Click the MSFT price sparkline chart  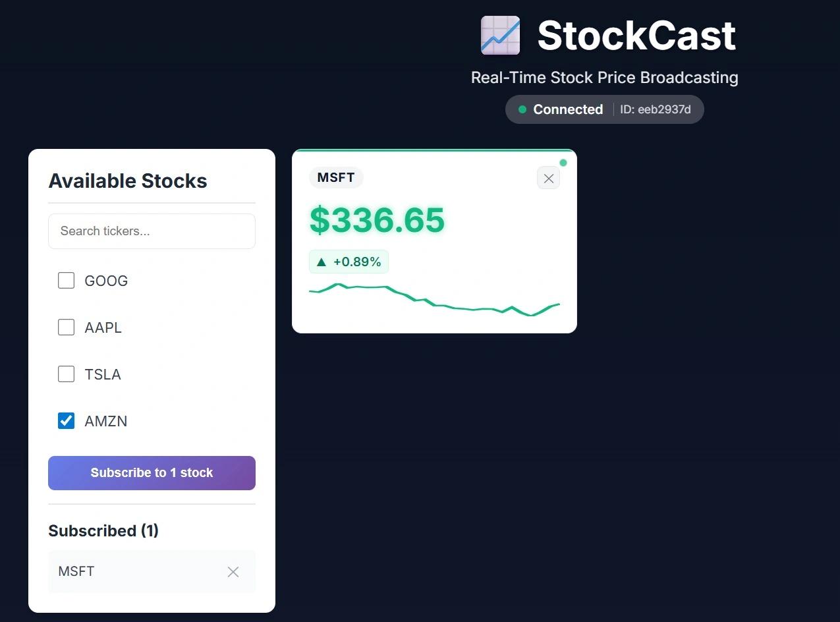click(434, 300)
